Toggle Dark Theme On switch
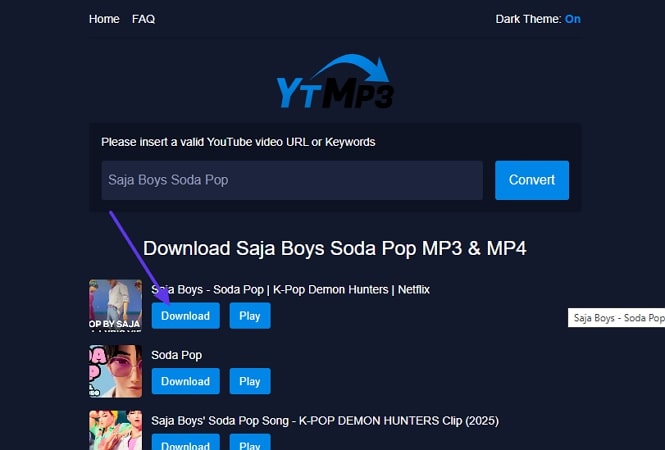The image size is (665, 450). 572,19
